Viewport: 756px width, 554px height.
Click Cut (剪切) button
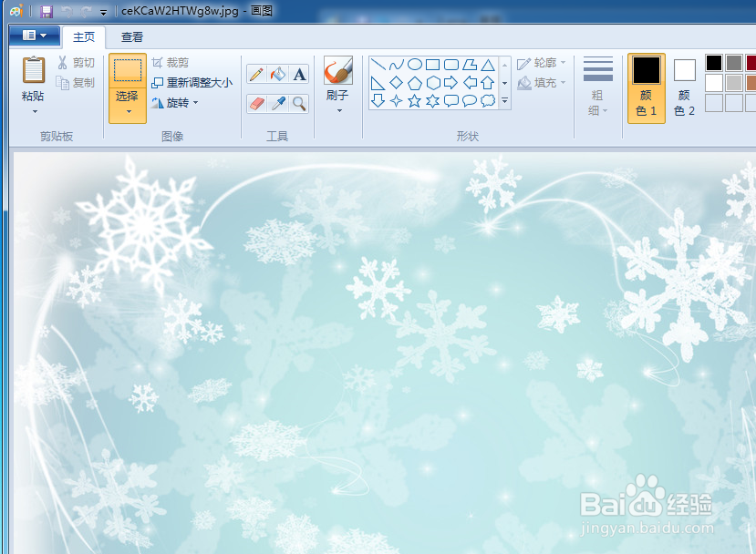click(77, 63)
